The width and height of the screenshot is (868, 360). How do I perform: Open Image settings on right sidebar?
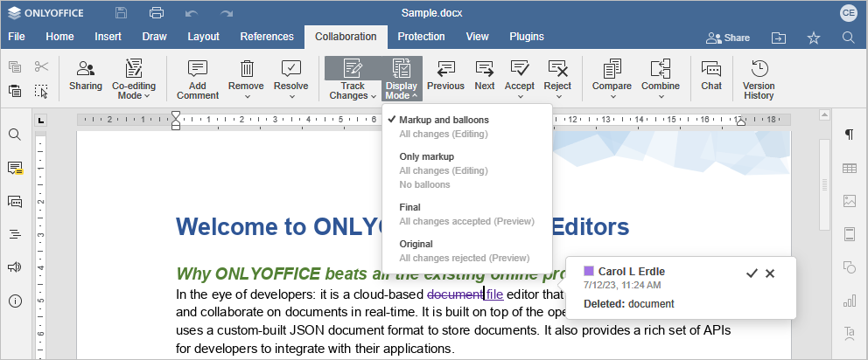tap(849, 201)
